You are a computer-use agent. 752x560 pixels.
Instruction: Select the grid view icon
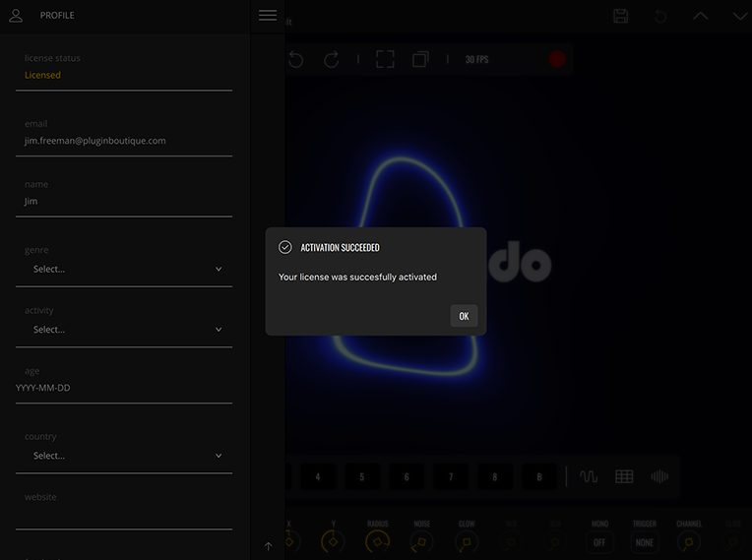(x=624, y=477)
